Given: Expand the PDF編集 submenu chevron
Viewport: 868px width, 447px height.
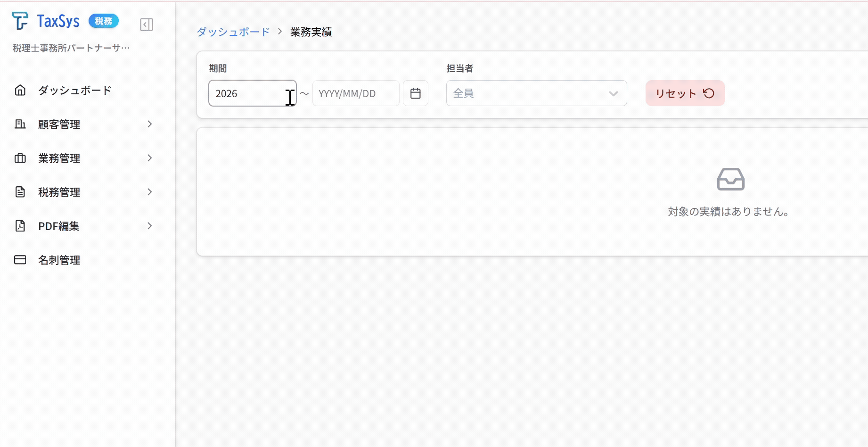Looking at the screenshot, I should point(149,226).
